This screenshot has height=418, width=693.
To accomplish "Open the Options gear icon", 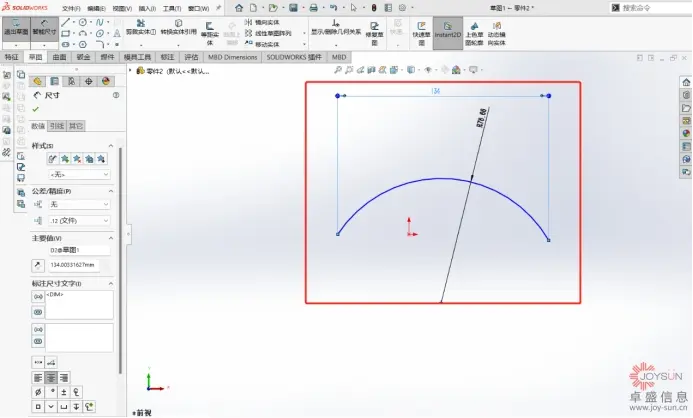I will (x=402, y=8).
